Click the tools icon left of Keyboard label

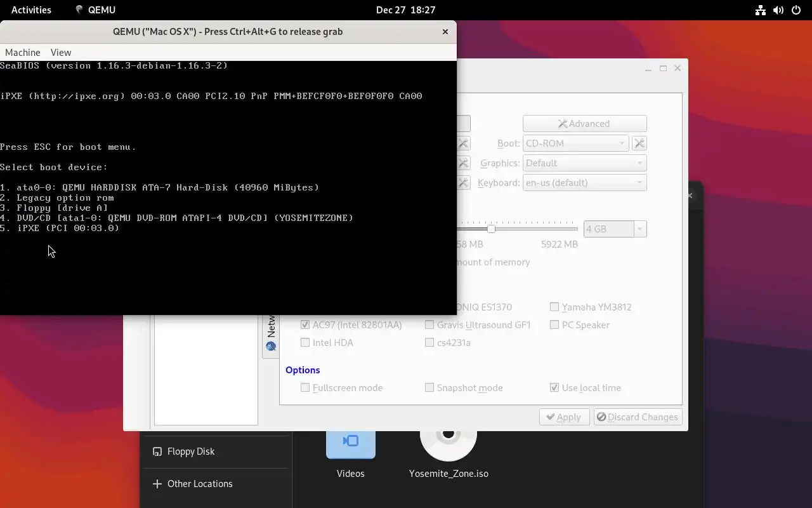point(464,183)
